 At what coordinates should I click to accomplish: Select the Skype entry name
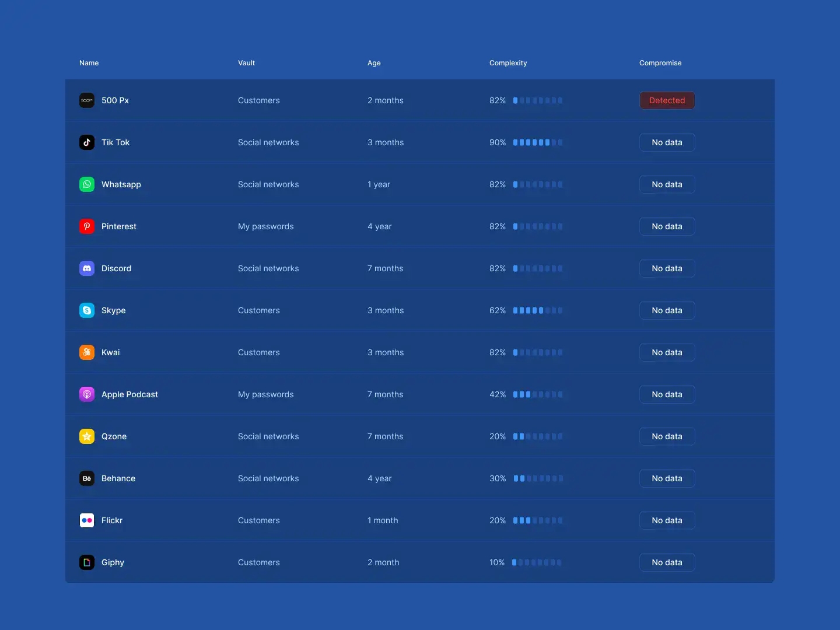pyautogui.click(x=114, y=310)
